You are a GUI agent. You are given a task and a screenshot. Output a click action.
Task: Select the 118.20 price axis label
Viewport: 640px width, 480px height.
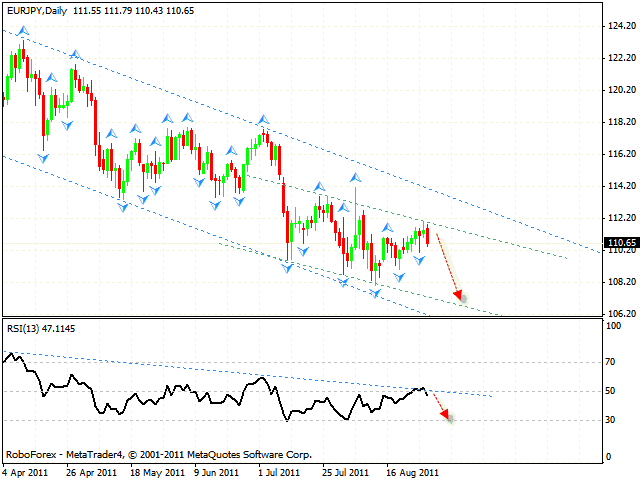click(620, 122)
